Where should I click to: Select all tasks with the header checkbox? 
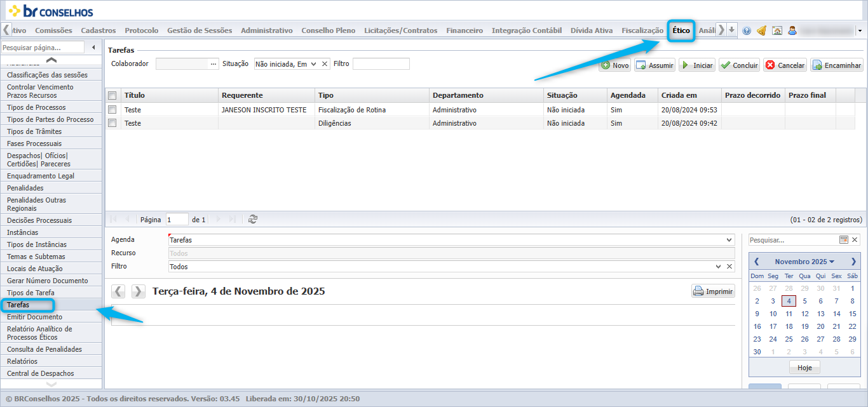112,96
